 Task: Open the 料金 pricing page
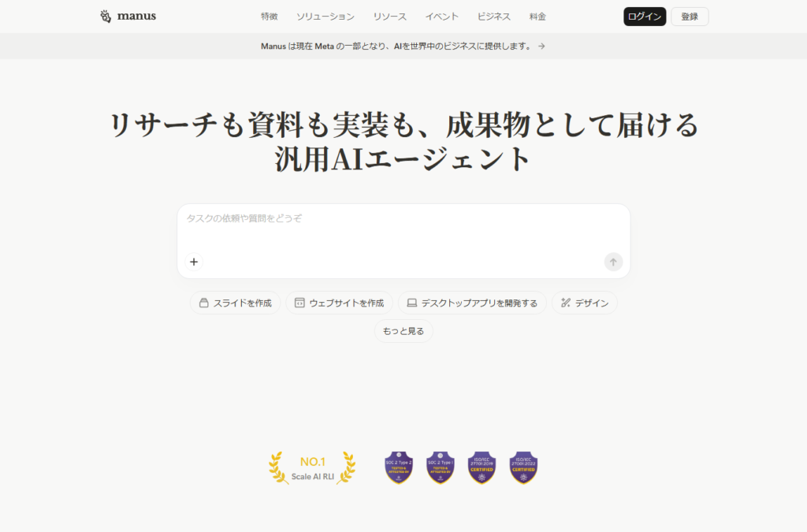coord(537,17)
